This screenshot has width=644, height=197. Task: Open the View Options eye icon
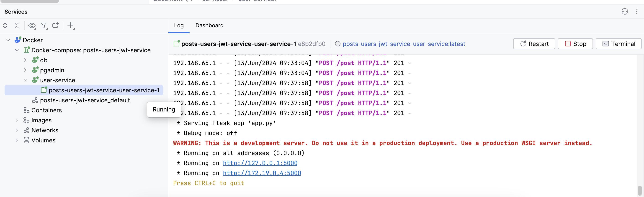32,25
